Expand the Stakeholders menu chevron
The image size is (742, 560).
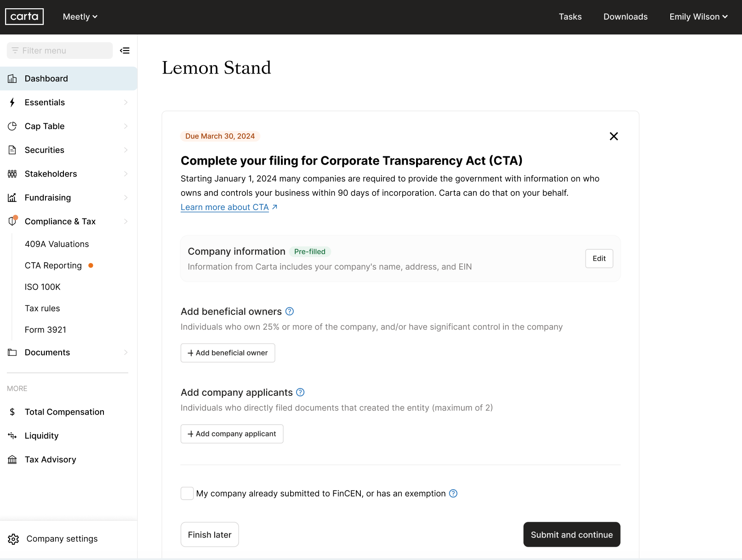[126, 174]
